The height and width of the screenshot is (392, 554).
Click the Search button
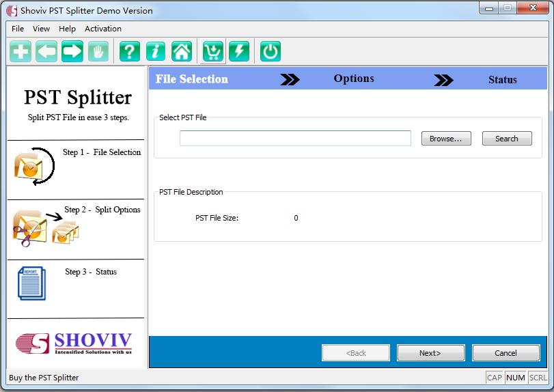507,139
